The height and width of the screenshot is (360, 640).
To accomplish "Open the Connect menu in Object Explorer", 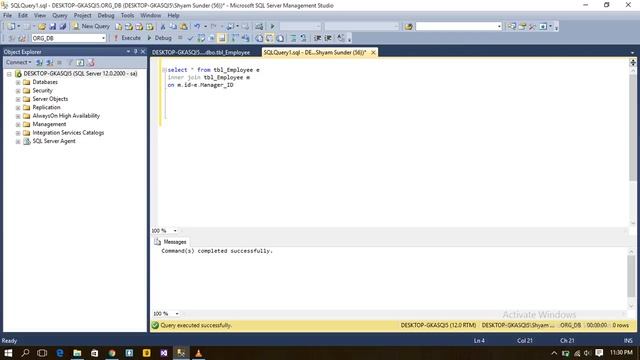I will [18, 62].
